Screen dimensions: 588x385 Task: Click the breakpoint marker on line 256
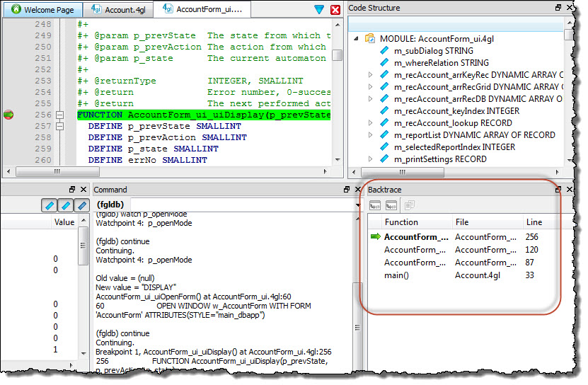coord(9,115)
